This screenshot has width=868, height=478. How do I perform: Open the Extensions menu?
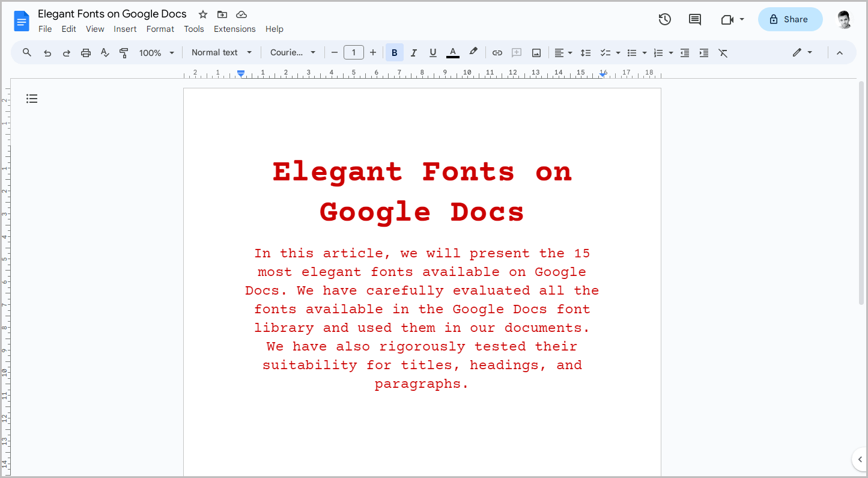click(x=234, y=29)
